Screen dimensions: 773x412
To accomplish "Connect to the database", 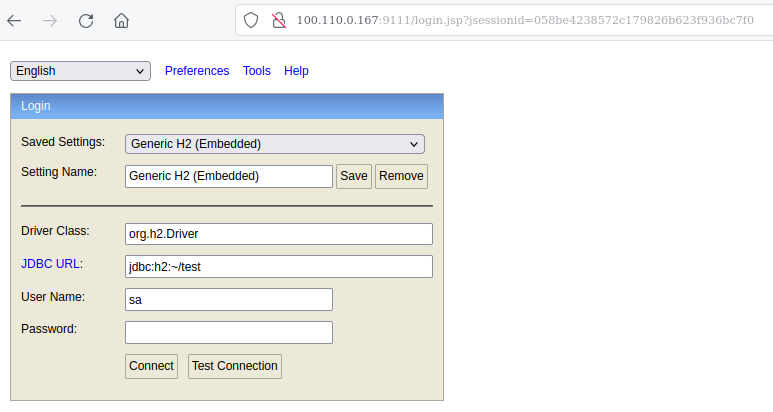I will point(151,366).
